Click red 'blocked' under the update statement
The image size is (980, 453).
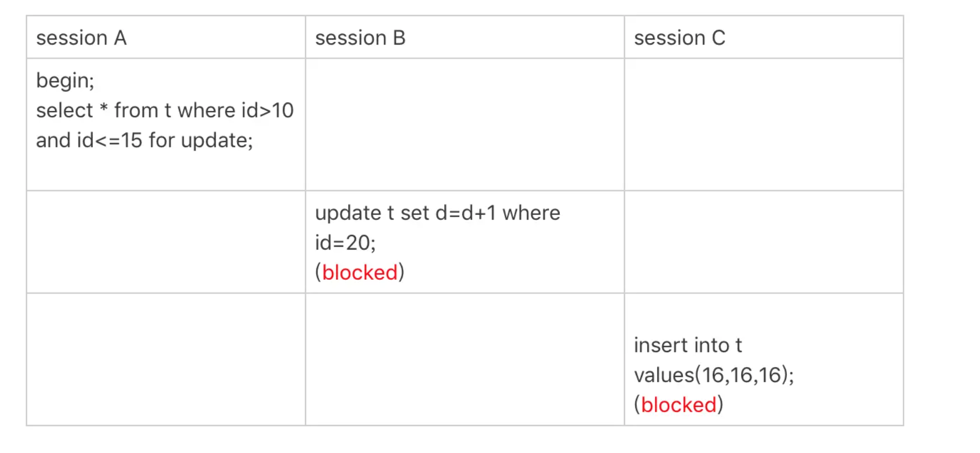[360, 273]
